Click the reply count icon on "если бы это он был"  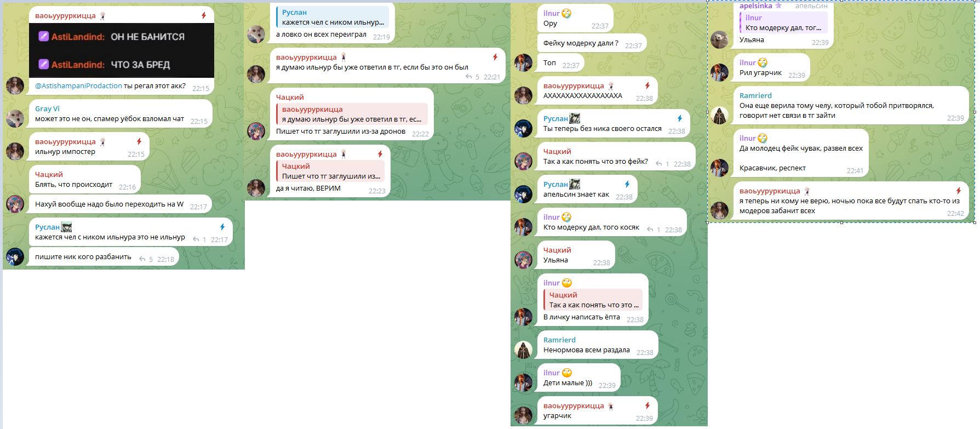point(469,77)
